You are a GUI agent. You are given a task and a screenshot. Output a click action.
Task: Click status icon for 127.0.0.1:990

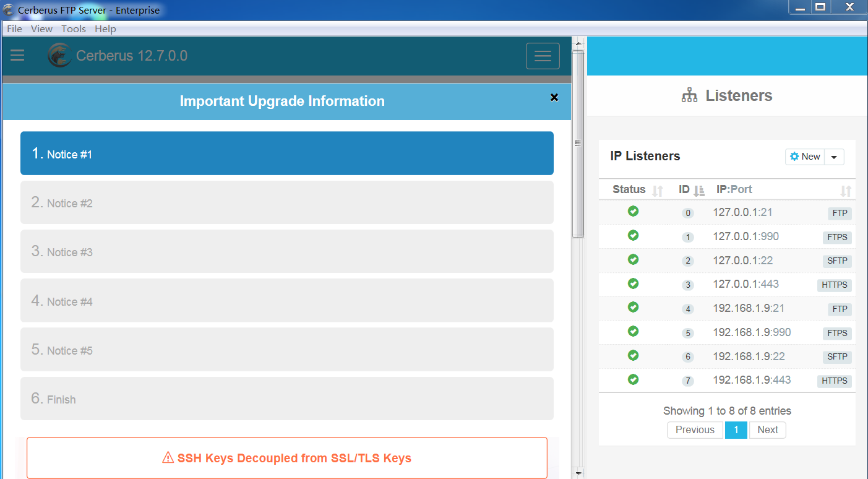633,235
